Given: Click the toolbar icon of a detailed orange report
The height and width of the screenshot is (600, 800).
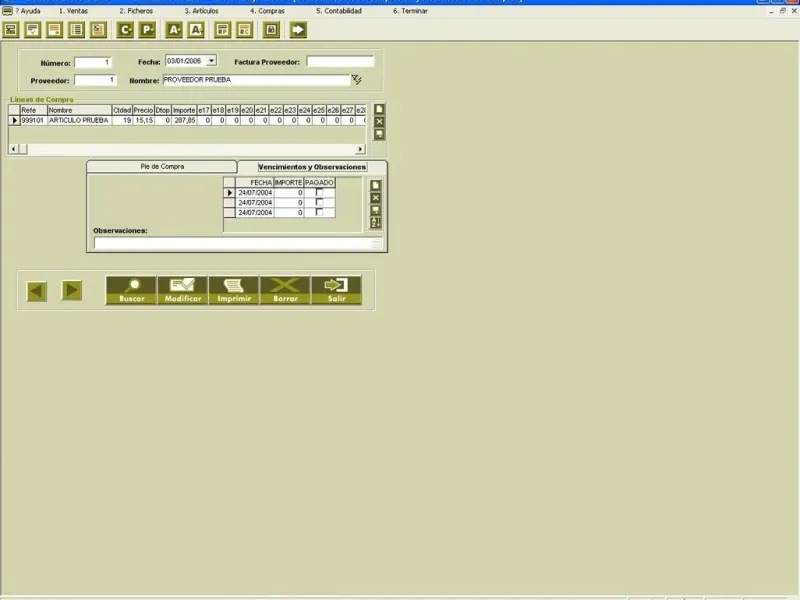Looking at the screenshot, I should [98, 30].
